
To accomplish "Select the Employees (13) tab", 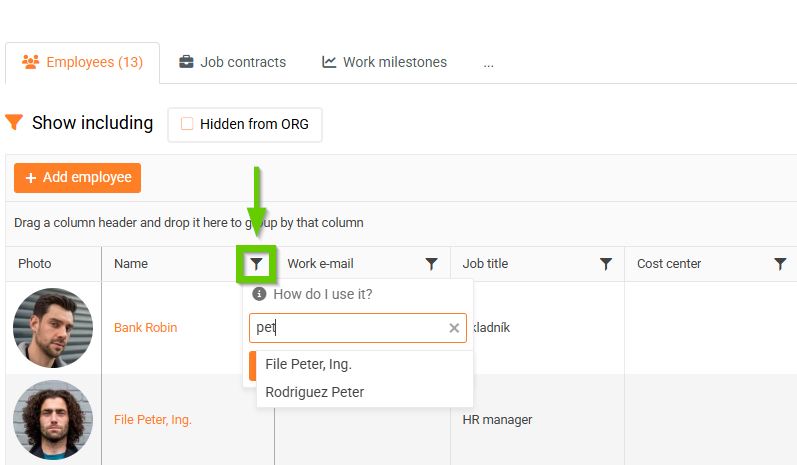I will coord(82,62).
